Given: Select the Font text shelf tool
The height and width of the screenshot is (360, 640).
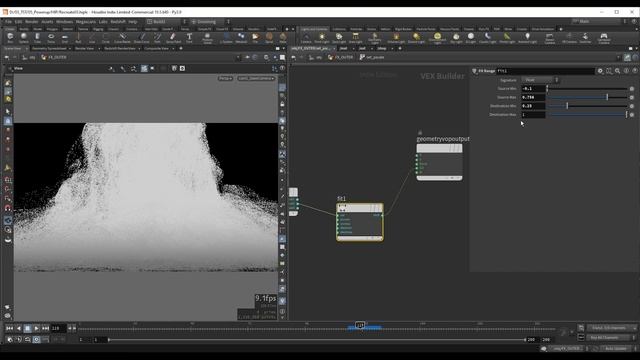Looking at the screenshot, I should (x=189, y=38).
